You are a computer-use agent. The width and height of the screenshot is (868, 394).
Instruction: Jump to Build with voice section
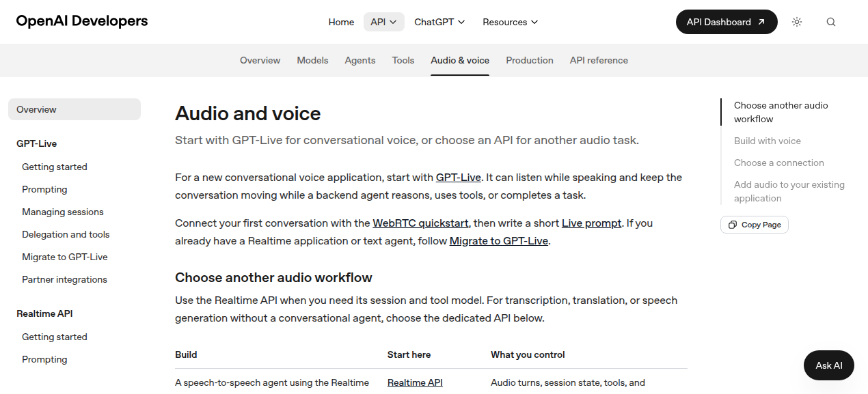(768, 141)
